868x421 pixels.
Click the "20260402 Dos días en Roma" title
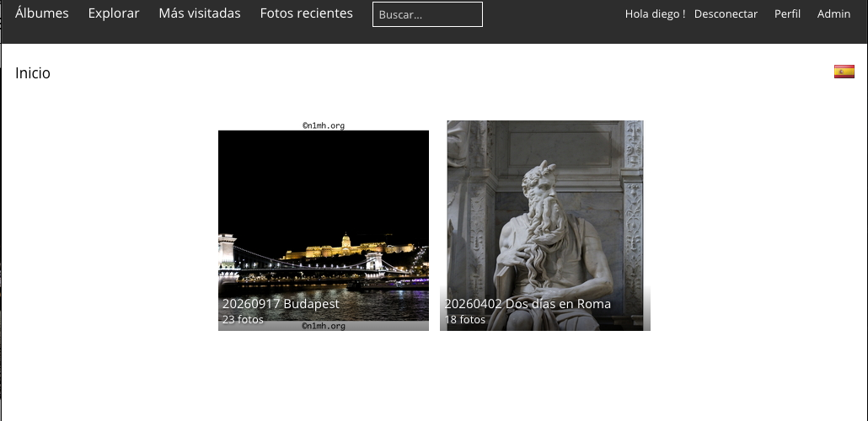528,304
